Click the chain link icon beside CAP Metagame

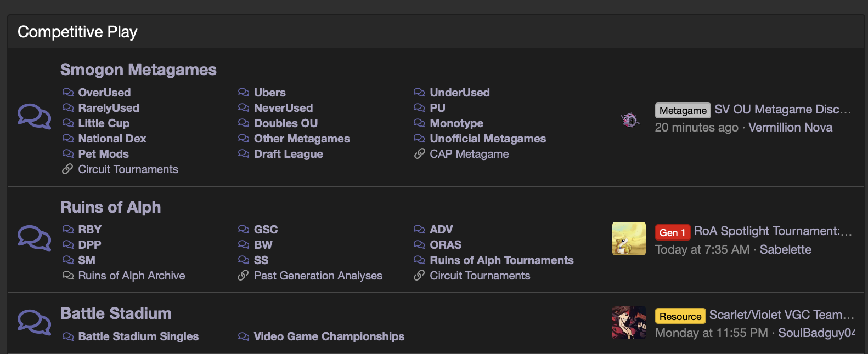point(419,154)
